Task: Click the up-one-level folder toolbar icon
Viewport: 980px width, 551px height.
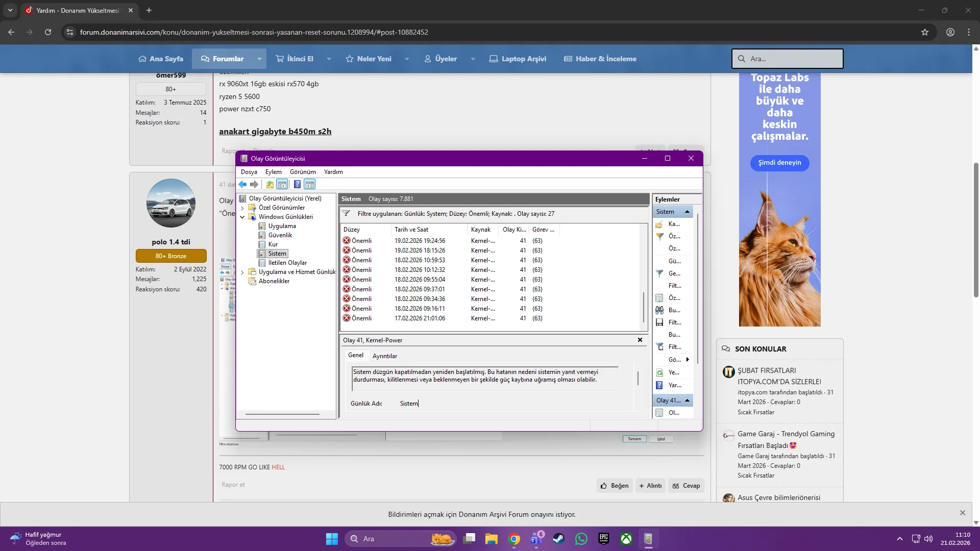Action: (269, 185)
